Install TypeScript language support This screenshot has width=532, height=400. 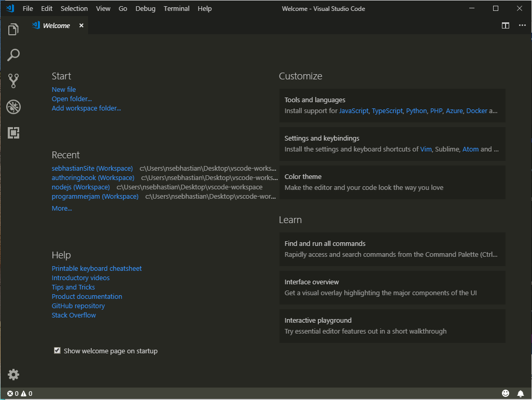[x=387, y=111]
